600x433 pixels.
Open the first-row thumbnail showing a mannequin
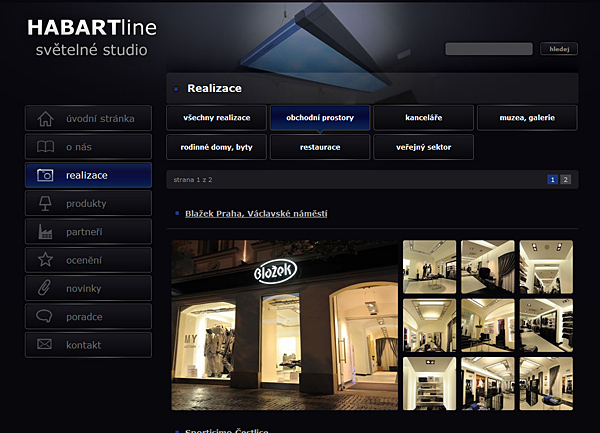[x=429, y=267]
